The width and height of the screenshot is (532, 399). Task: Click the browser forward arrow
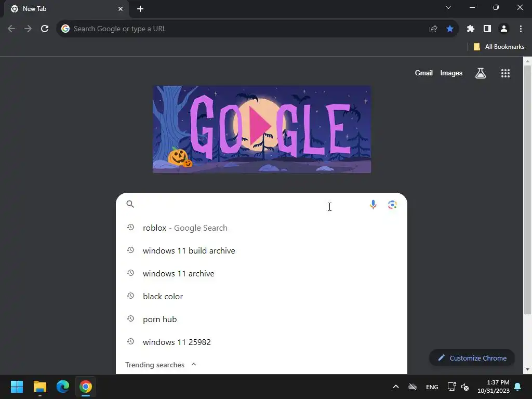(28, 29)
